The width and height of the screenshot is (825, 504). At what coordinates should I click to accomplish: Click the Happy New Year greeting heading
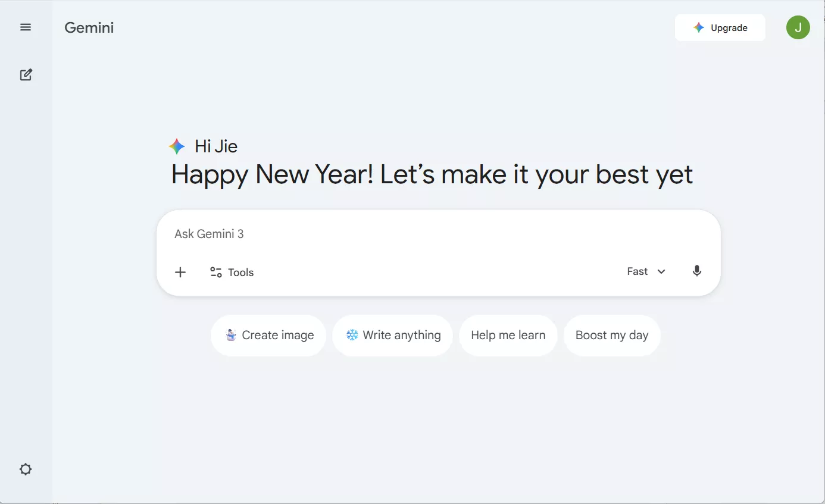(x=432, y=174)
